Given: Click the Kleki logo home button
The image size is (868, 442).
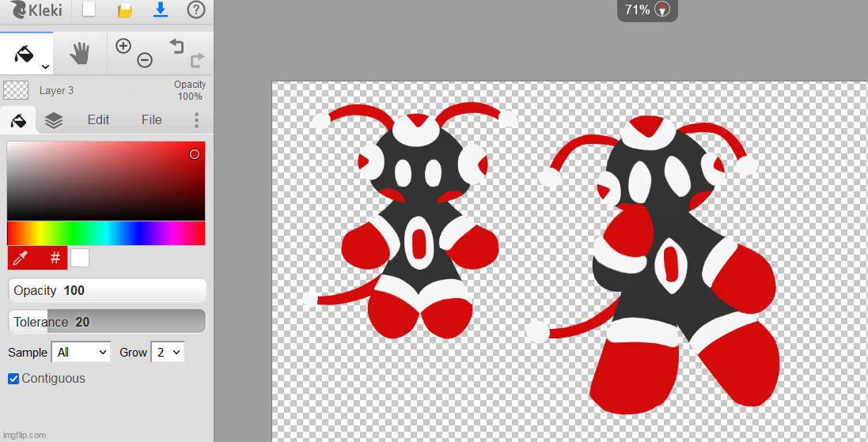Looking at the screenshot, I should (x=36, y=11).
